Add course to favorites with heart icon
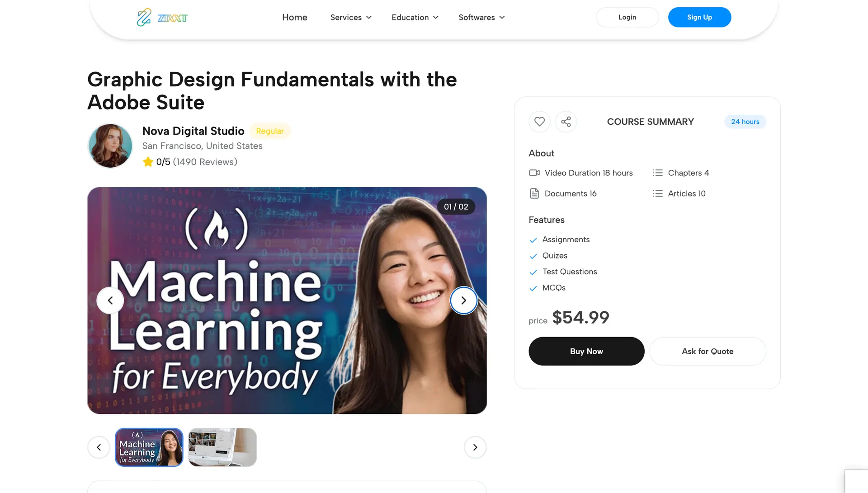 (539, 122)
